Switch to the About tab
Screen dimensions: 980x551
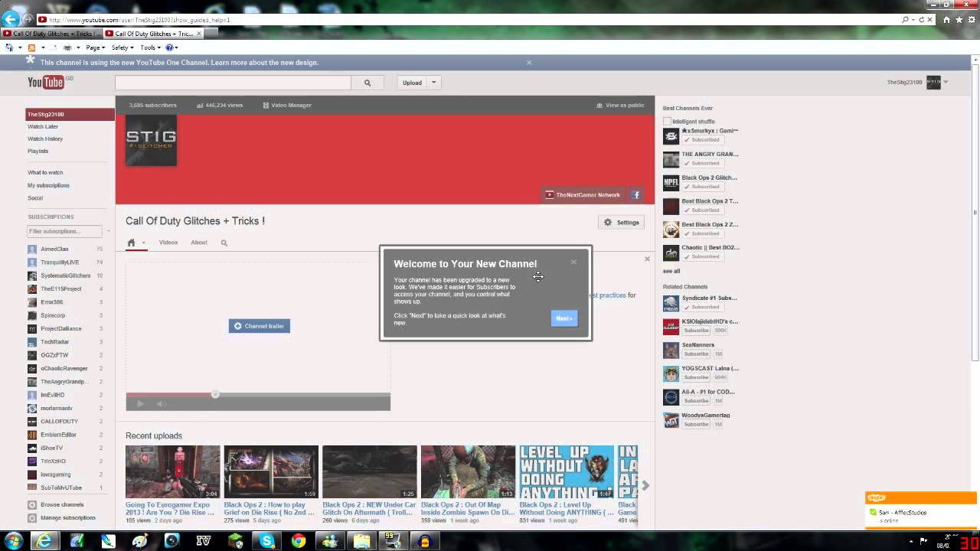[199, 243]
